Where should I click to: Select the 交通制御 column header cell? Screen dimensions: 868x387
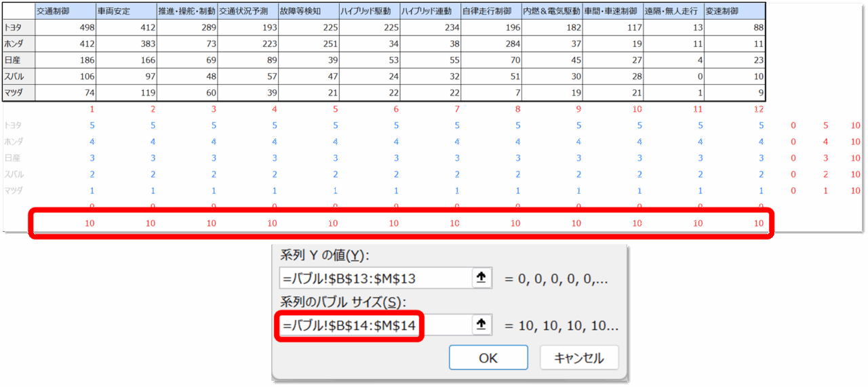[64, 11]
